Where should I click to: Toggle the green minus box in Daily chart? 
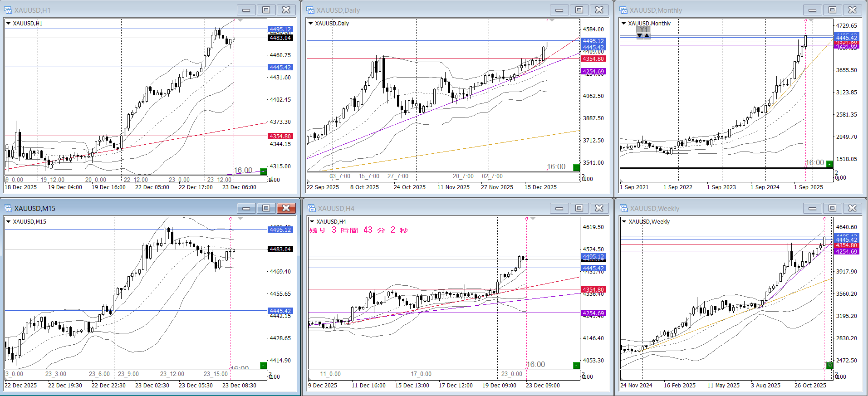[576, 168]
